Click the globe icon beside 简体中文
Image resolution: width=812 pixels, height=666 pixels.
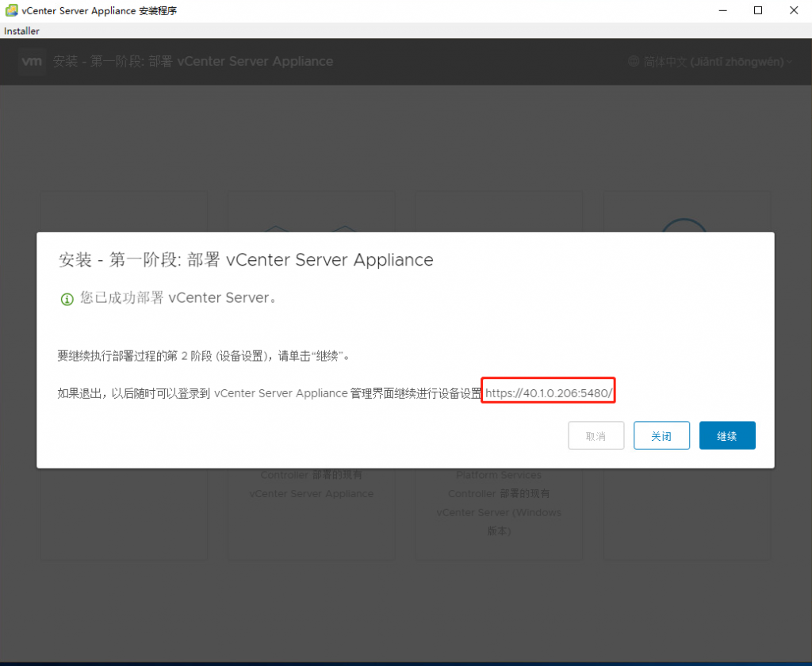point(634,62)
